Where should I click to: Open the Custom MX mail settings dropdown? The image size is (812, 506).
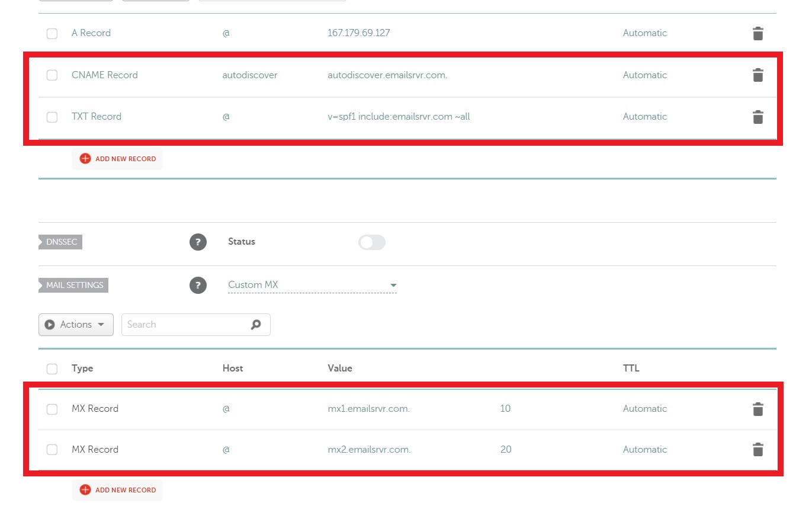coord(312,285)
